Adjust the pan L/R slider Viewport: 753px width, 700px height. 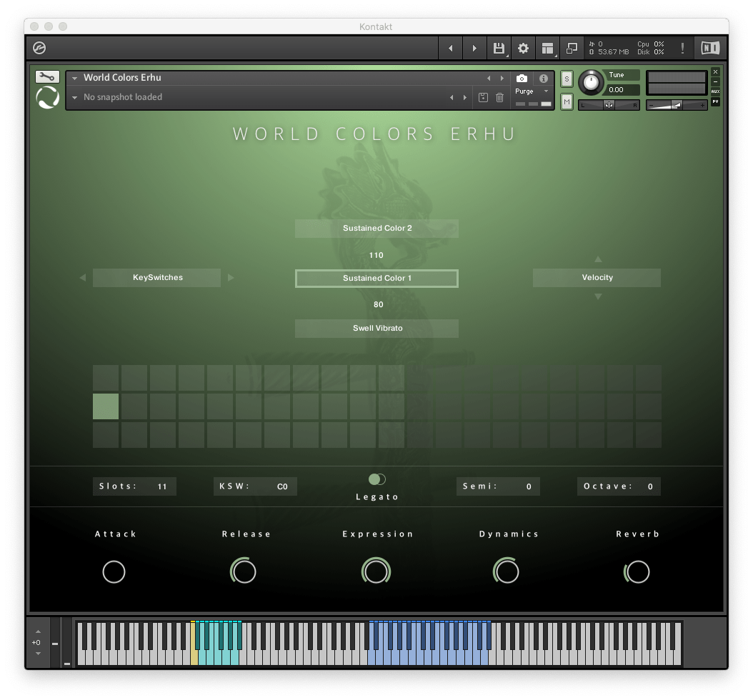click(609, 105)
